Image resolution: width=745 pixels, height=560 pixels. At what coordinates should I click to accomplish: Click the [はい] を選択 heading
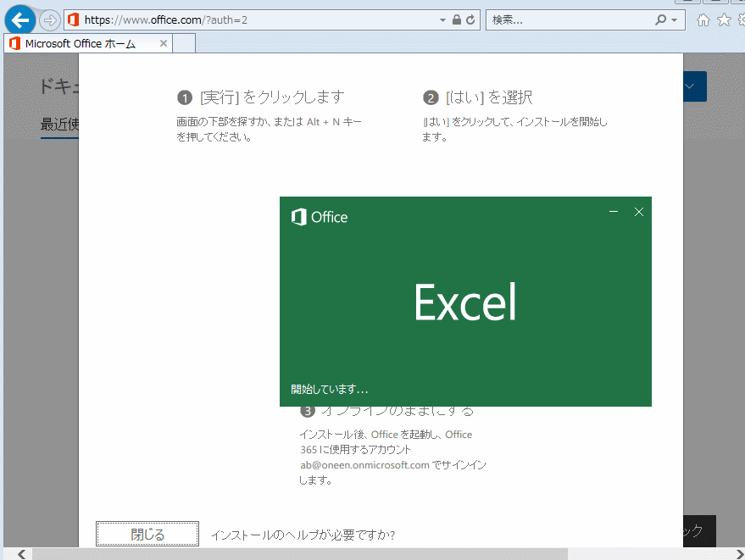tap(489, 97)
